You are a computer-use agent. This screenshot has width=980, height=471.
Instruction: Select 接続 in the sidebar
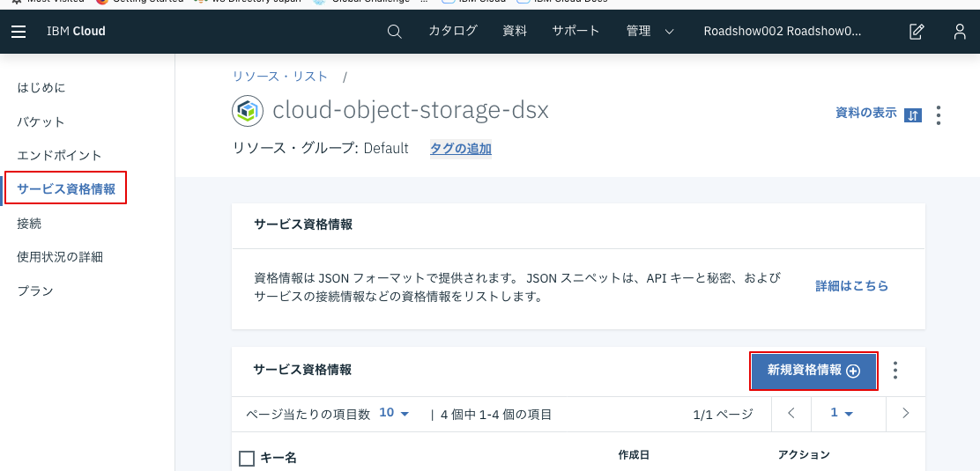[29, 223]
